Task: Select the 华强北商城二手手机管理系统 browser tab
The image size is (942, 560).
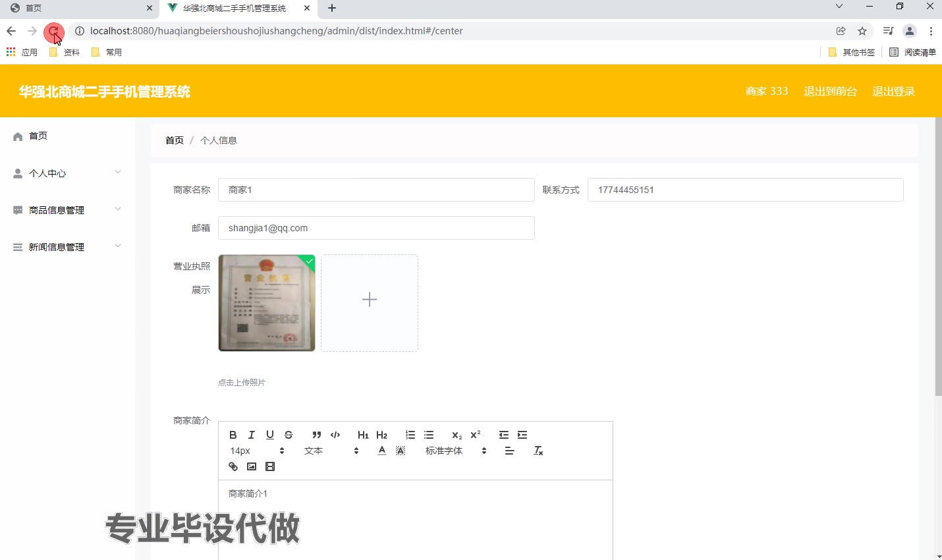Action: pyautogui.click(x=238, y=9)
